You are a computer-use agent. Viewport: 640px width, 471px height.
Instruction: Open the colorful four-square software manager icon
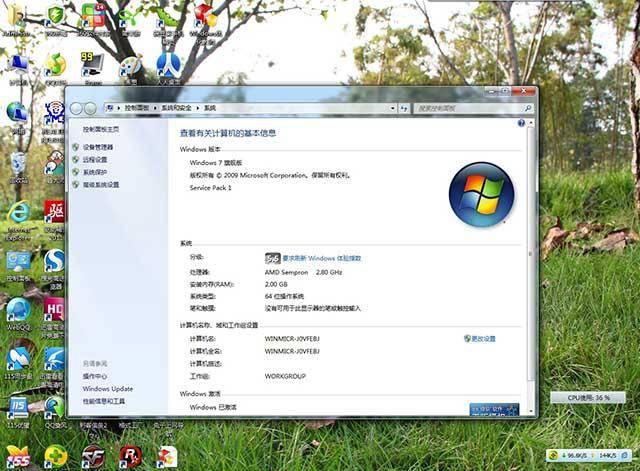click(x=93, y=17)
